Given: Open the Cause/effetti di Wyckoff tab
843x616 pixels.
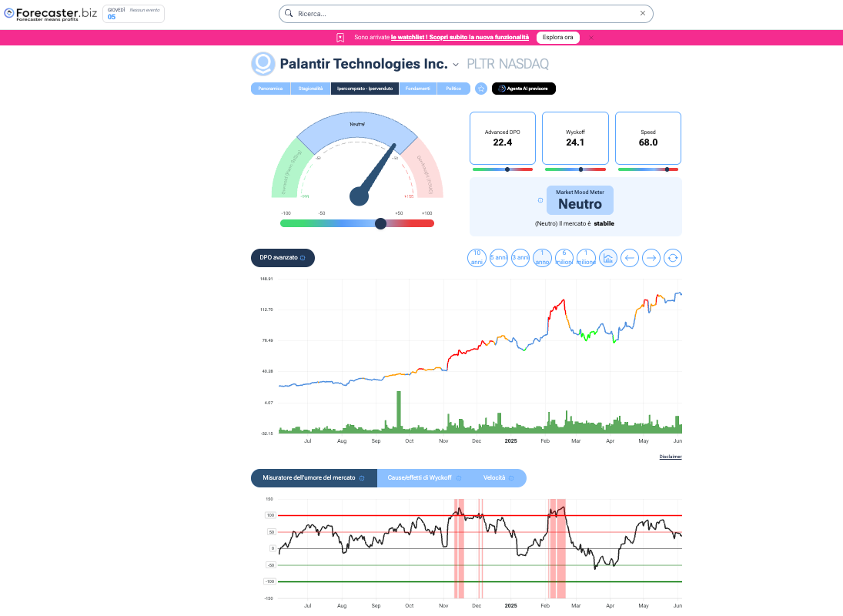Looking at the screenshot, I should coord(423,478).
